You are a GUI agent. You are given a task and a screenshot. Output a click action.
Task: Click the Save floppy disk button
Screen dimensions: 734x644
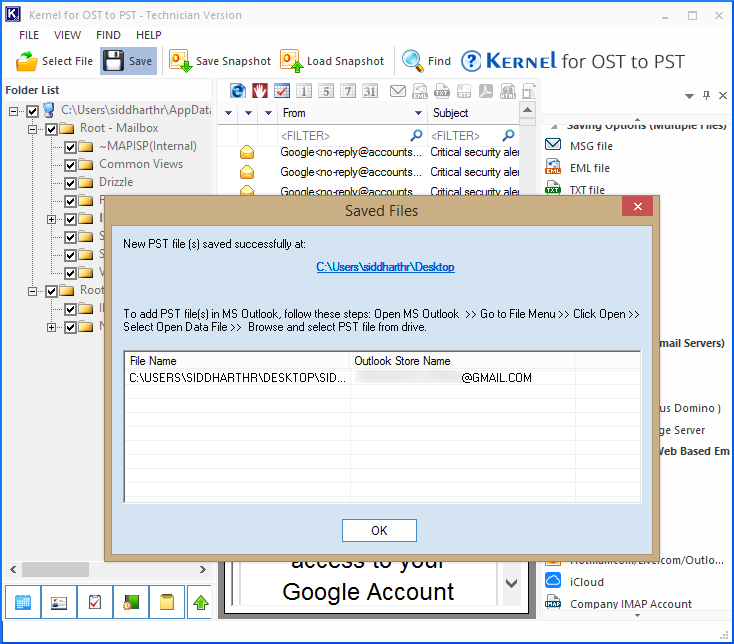(x=128, y=61)
